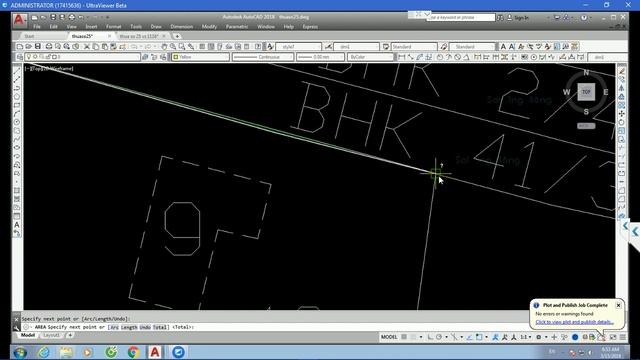Viewport: 640px width, 360px height.
Task: Toggle Object Snap in status bar
Action: [x=480, y=337]
